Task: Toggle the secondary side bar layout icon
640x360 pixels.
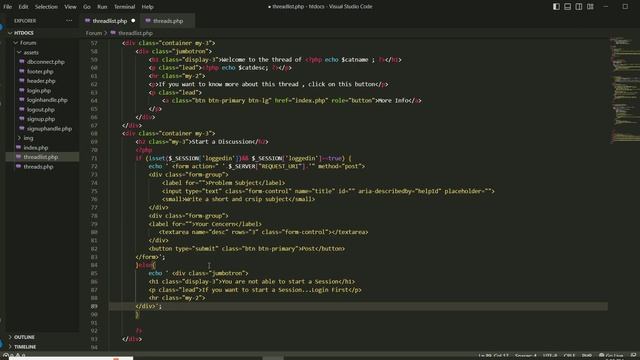Action: (579, 7)
